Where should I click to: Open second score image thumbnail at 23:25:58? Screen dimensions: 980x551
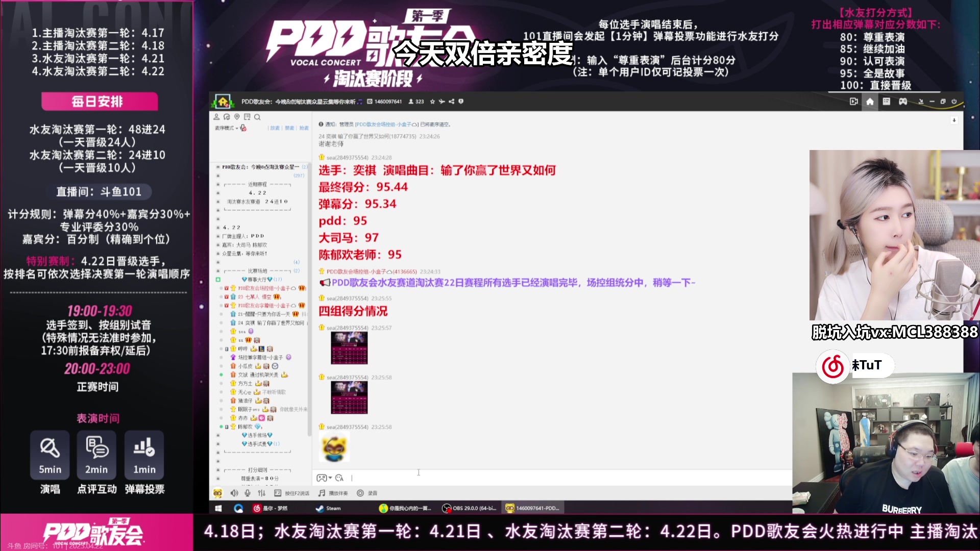pos(349,397)
